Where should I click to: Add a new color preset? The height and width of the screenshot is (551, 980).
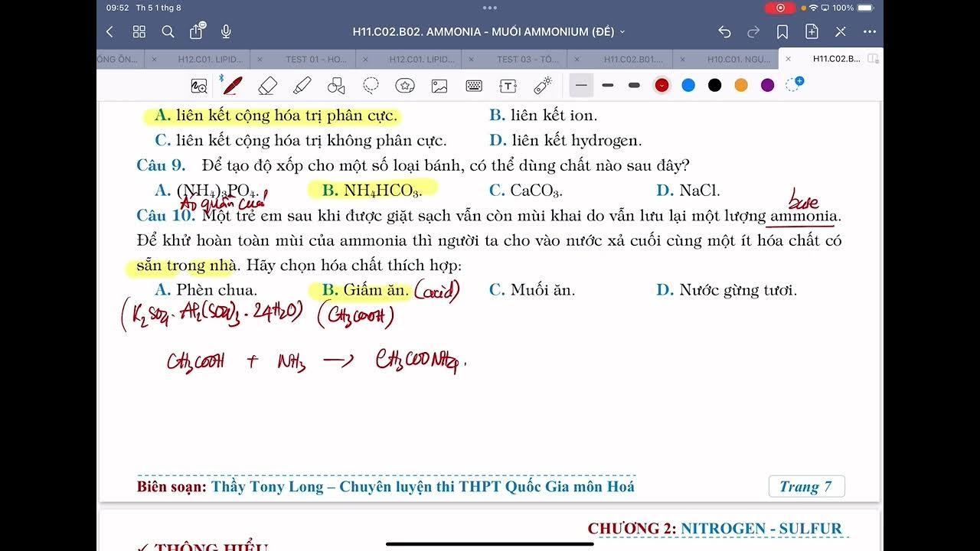(795, 84)
